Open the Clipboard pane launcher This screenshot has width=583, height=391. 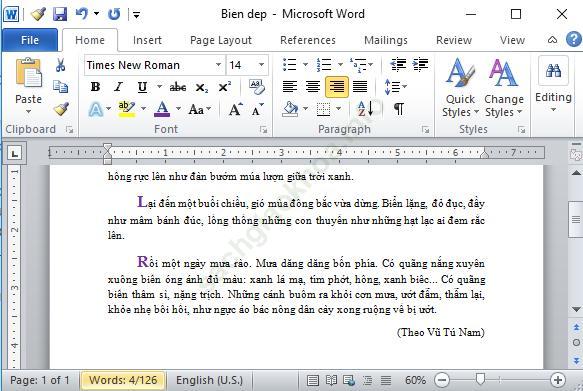point(70,129)
